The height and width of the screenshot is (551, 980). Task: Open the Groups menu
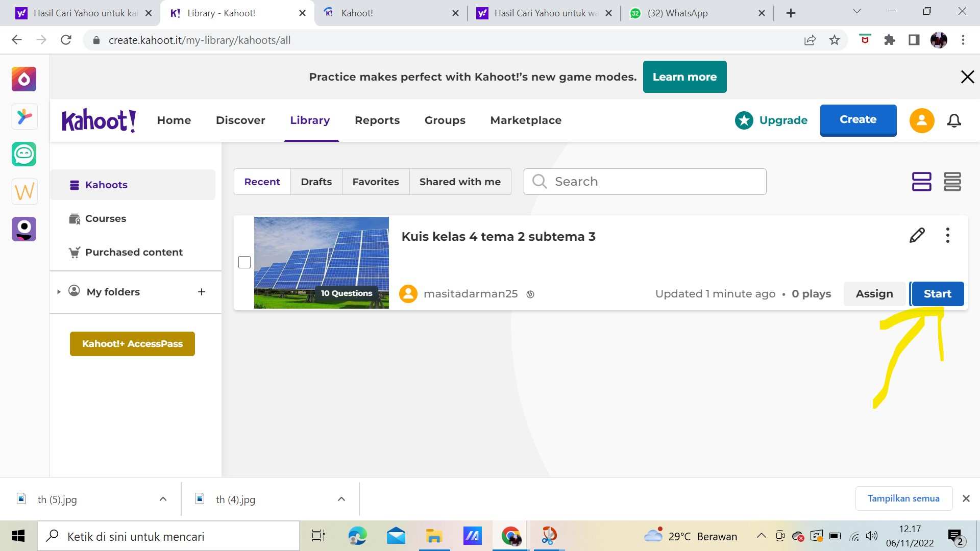[x=445, y=120]
